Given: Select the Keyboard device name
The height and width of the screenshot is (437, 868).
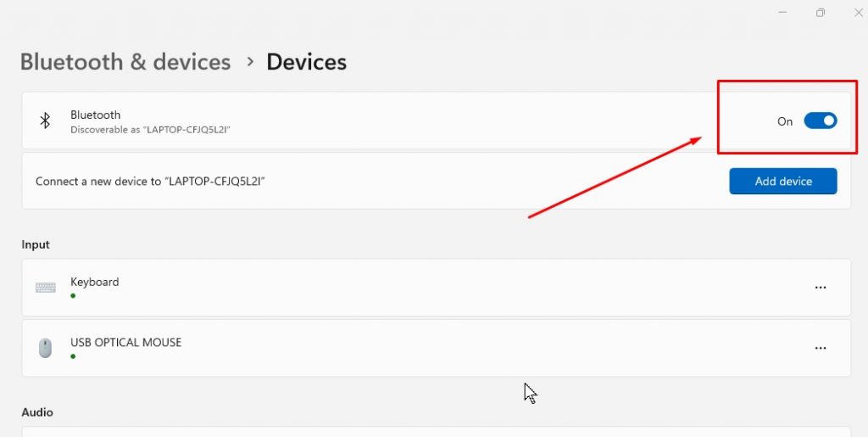Looking at the screenshot, I should pyautogui.click(x=95, y=282).
